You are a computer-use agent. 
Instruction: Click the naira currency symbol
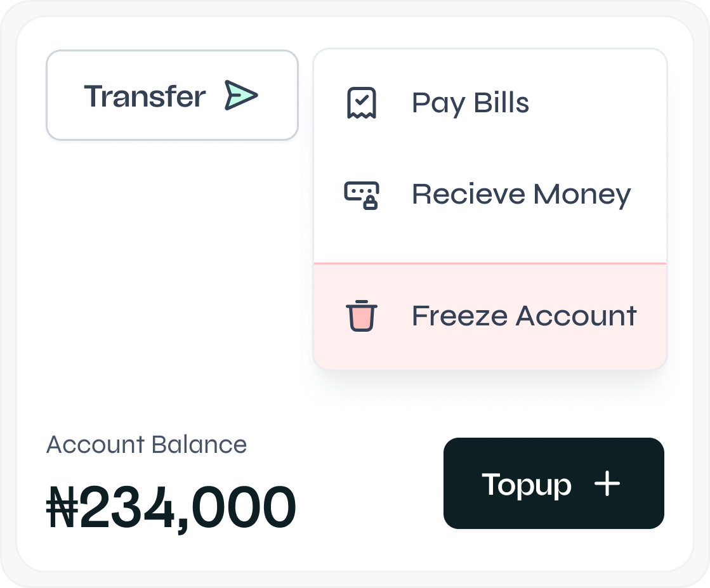pyautogui.click(x=62, y=507)
